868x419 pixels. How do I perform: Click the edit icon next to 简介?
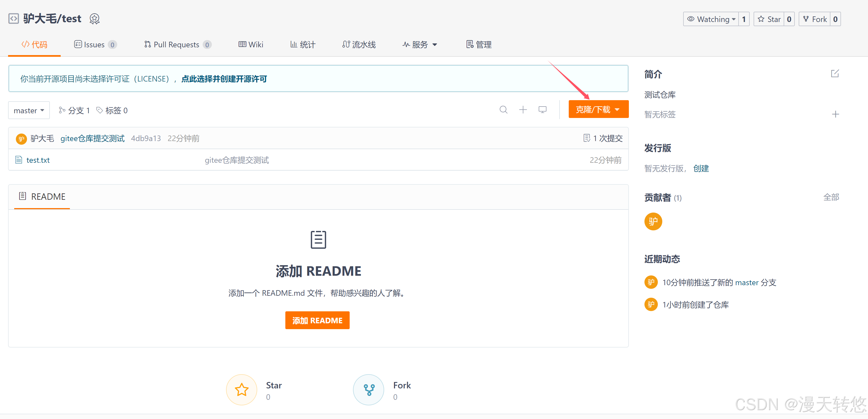coord(834,74)
